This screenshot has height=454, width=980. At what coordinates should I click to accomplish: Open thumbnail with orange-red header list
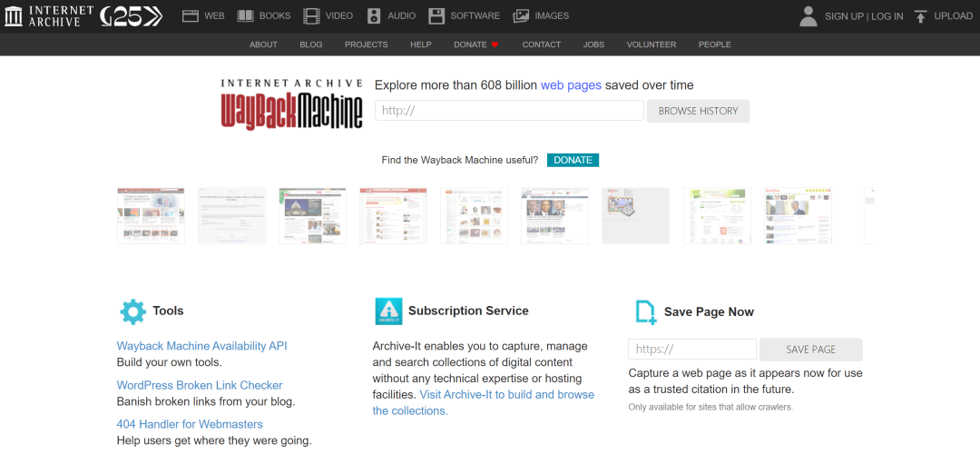point(393,216)
